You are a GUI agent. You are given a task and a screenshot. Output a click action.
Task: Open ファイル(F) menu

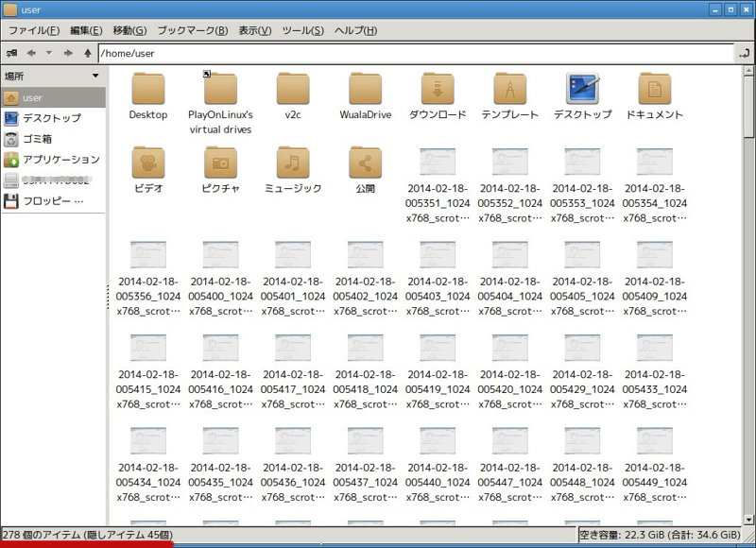tap(34, 30)
